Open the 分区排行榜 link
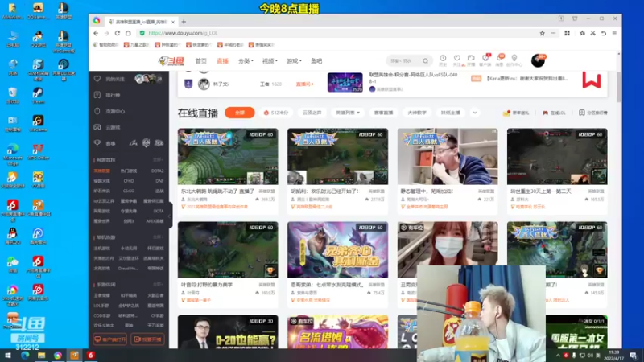644x362 pixels. click(x=593, y=113)
